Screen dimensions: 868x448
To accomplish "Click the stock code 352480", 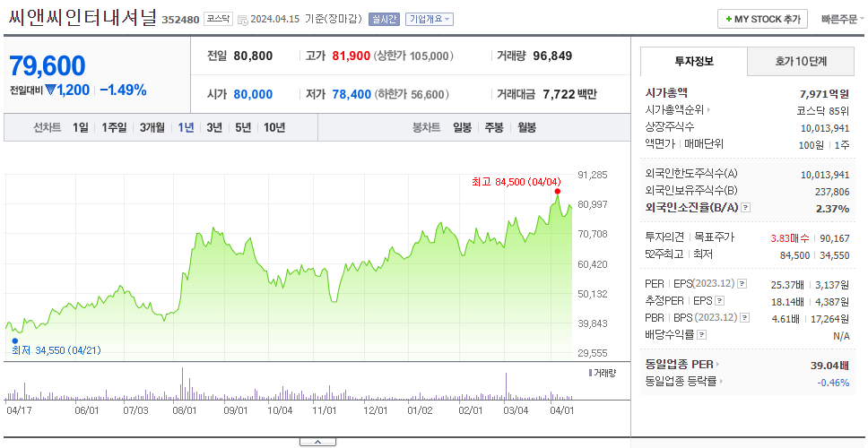I will coord(180,20).
